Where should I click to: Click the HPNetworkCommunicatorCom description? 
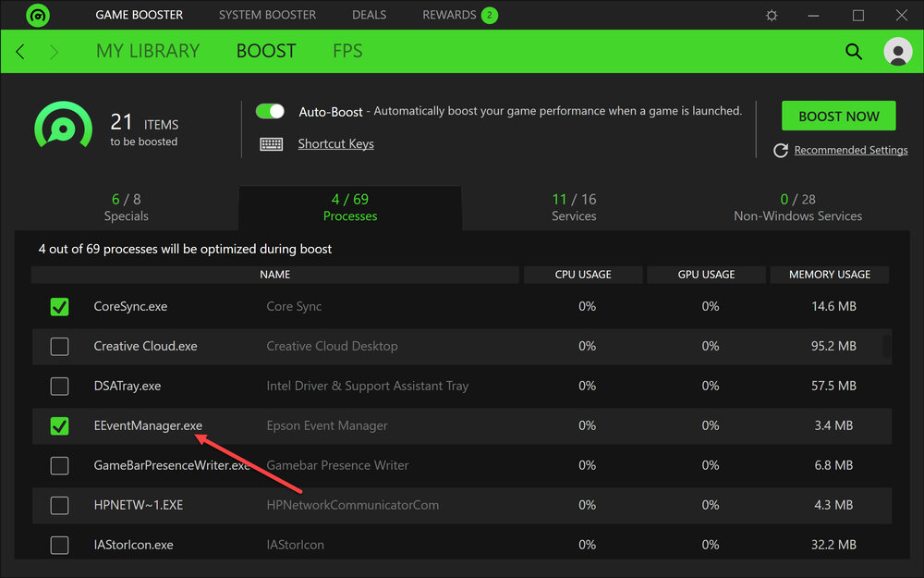tap(352, 506)
